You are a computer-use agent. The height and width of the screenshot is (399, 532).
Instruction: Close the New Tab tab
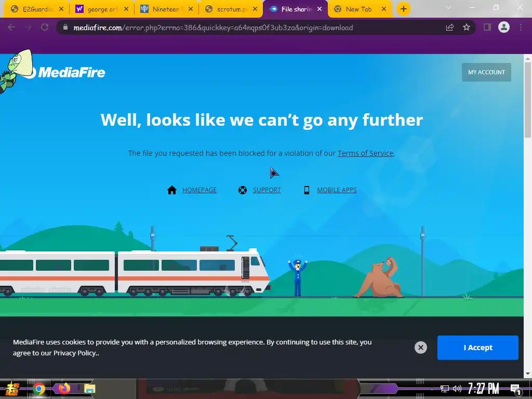pyautogui.click(x=384, y=9)
